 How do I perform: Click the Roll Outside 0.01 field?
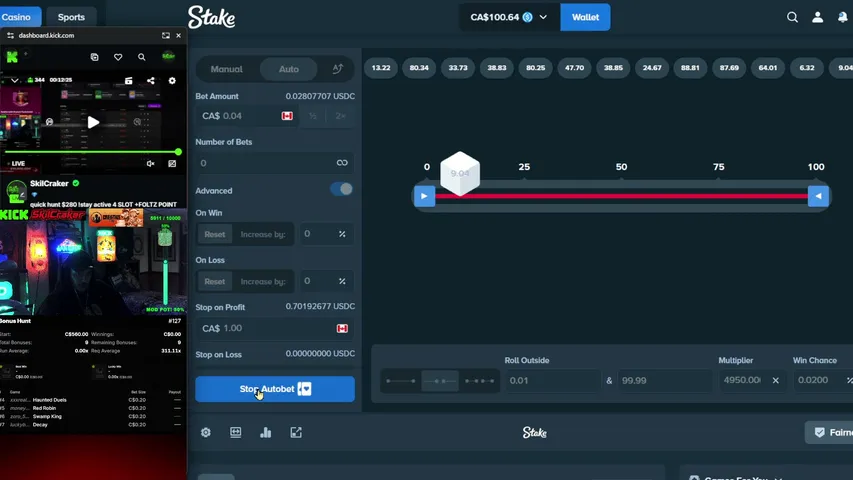pos(553,380)
